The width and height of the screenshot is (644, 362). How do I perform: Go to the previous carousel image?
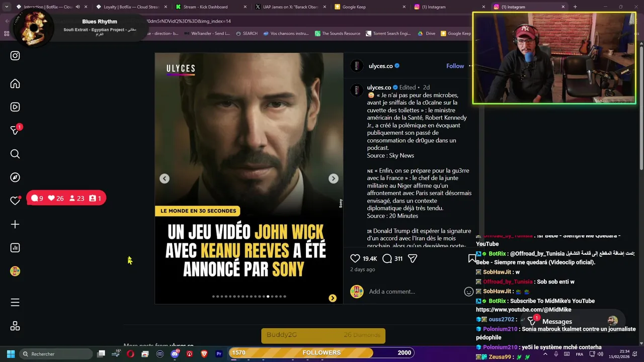(165, 178)
